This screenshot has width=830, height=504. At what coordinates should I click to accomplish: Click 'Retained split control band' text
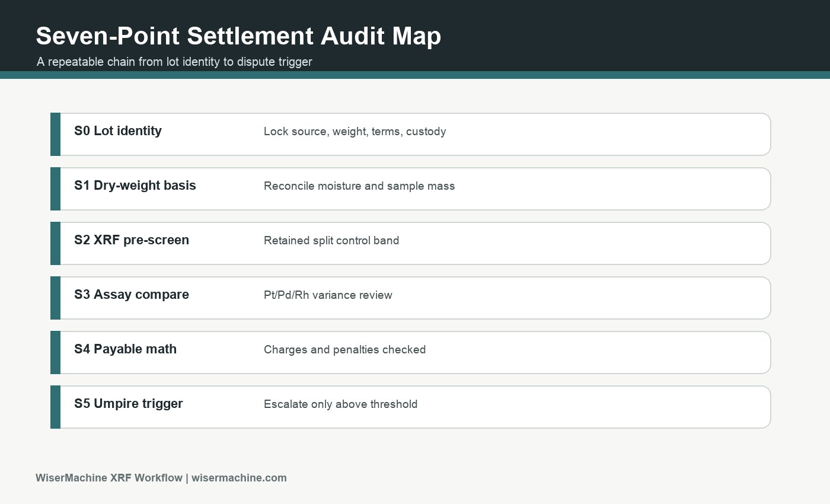click(331, 241)
